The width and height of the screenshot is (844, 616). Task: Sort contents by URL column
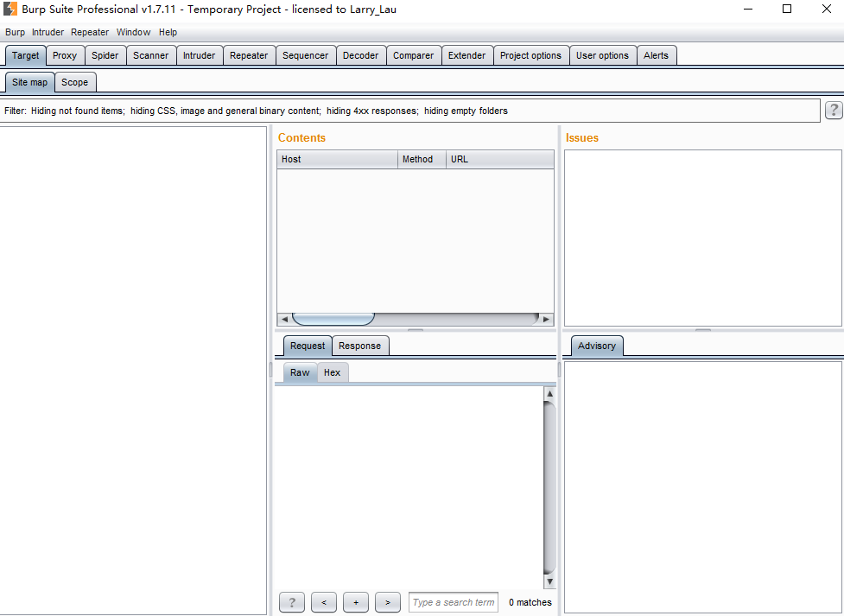tap(500, 159)
